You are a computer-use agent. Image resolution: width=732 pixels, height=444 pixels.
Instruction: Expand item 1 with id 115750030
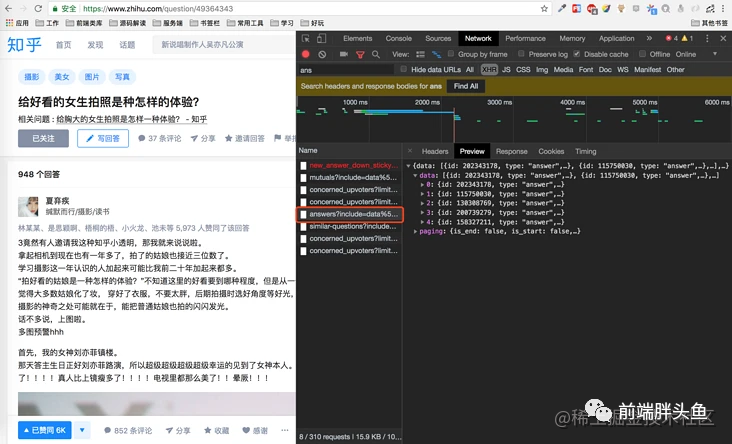422,194
